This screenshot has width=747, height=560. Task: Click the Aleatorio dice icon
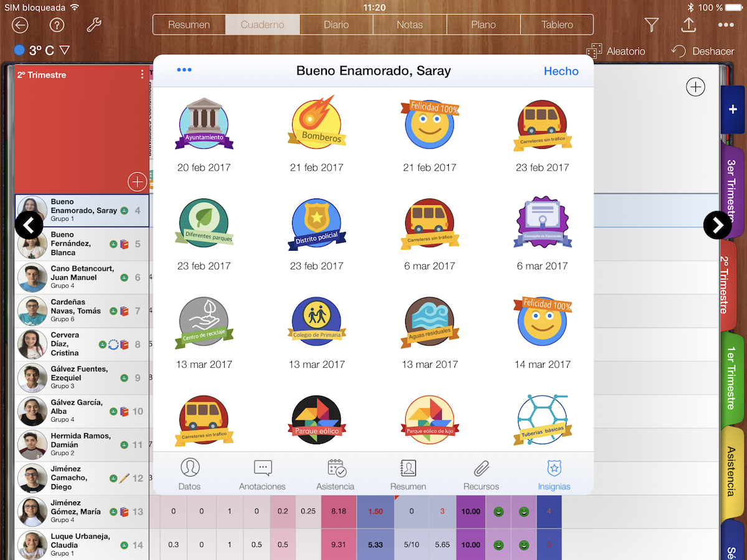[x=594, y=51]
